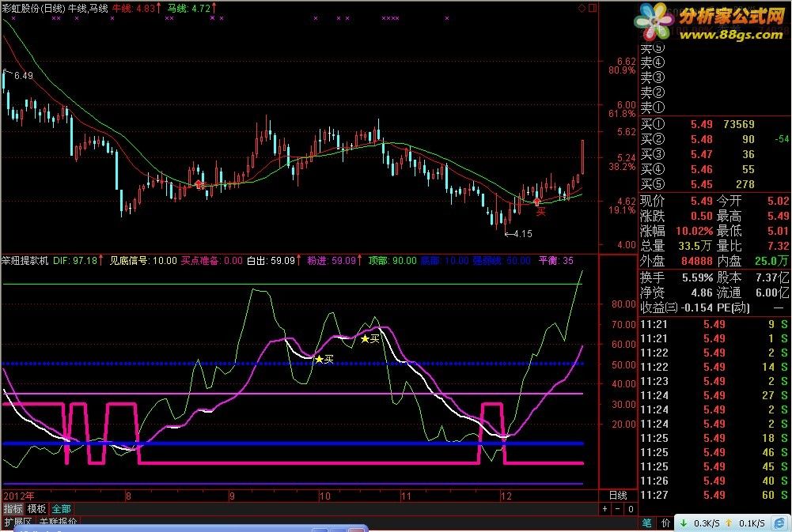The height and width of the screenshot is (532, 792).
Task: Click the month 9 marker on the time axis
Action: tap(232, 496)
